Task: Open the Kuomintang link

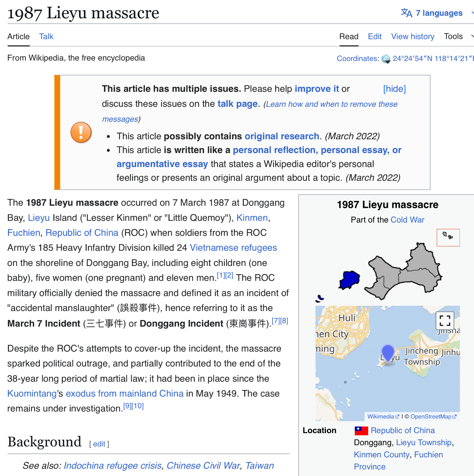Action: [x=32, y=393]
